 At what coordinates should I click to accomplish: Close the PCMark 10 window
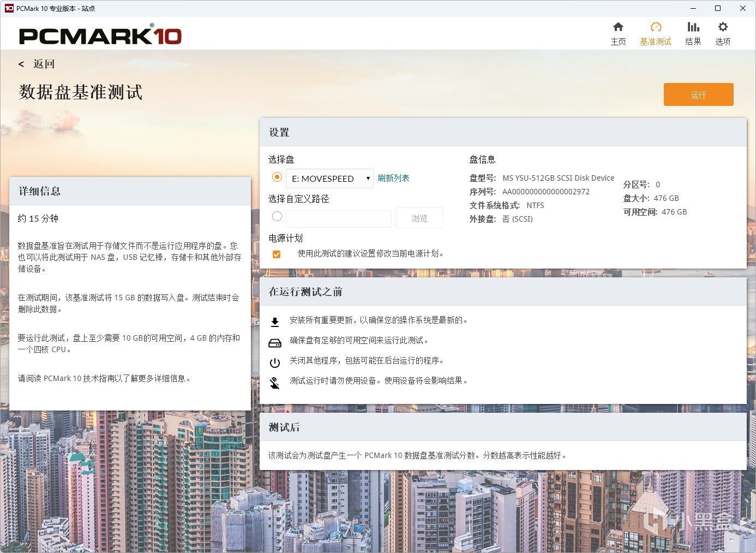[743, 8]
